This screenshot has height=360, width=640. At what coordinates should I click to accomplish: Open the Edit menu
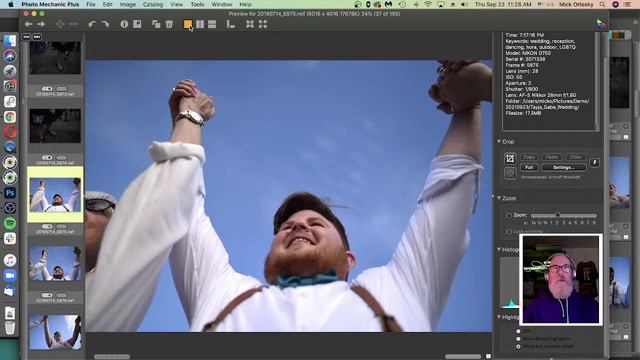(x=107, y=4)
